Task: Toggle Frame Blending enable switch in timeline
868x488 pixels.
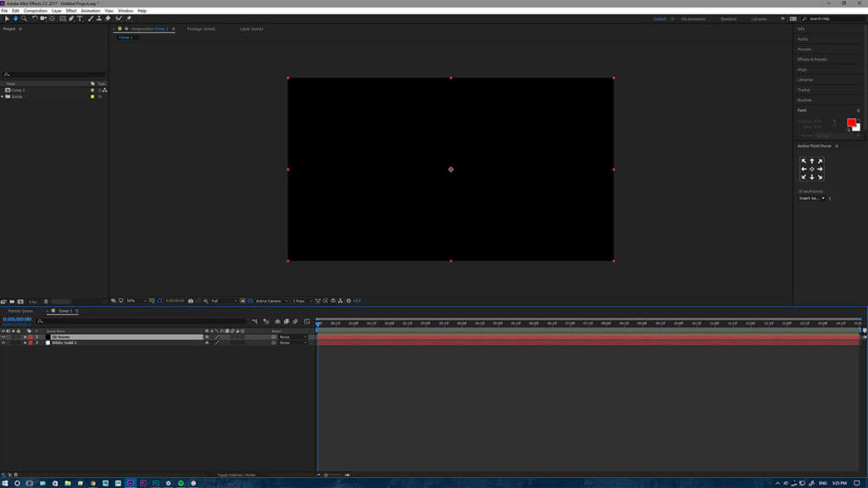Action: coord(287,321)
